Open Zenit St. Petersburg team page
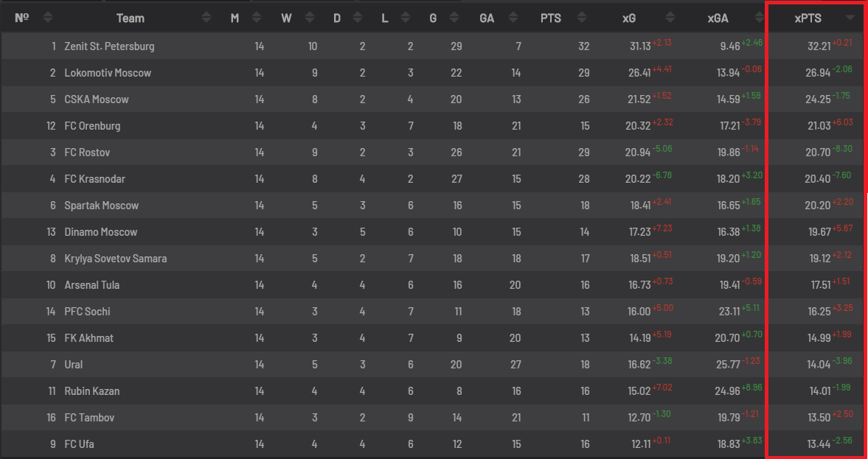The height and width of the screenshot is (459, 868). pos(109,46)
